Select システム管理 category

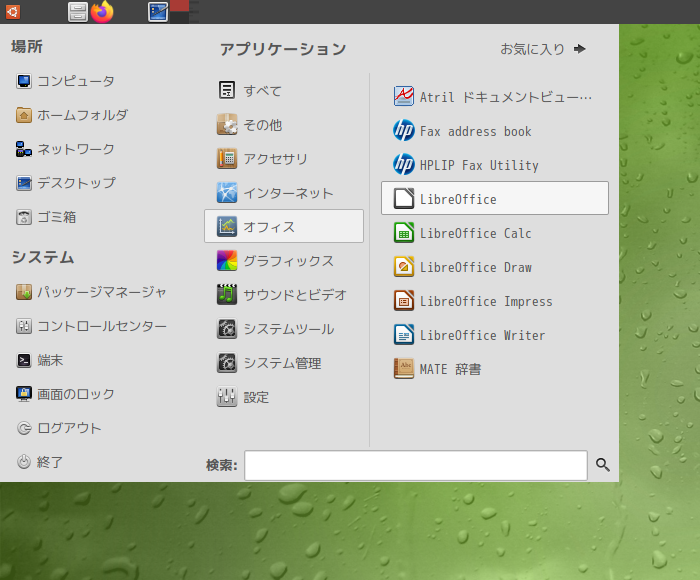pyautogui.click(x=284, y=363)
